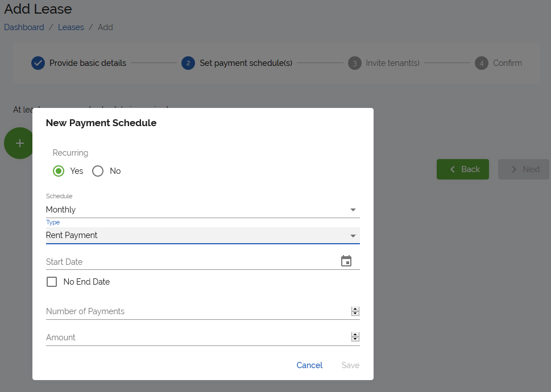Click the green plus add schedule button

click(x=19, y=143)
